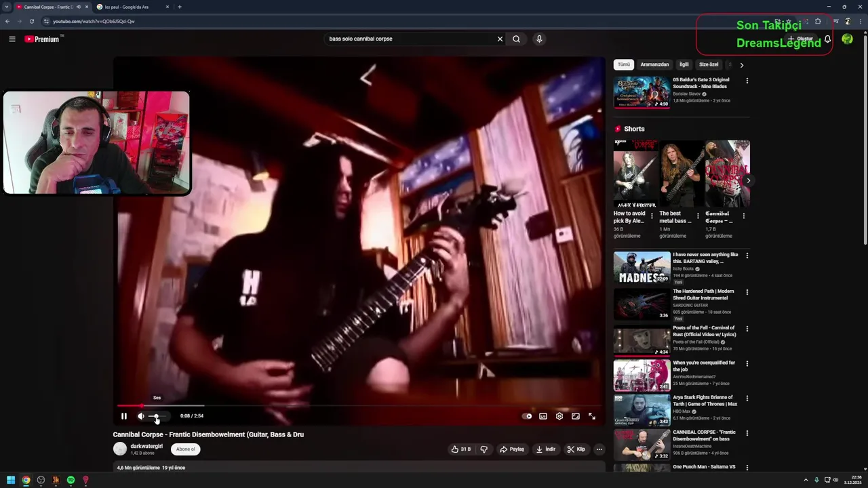Select the Aramanızdan filter chip
Image resolution: width=868 pixels, height=488 pixels.
tap(654, 64)
